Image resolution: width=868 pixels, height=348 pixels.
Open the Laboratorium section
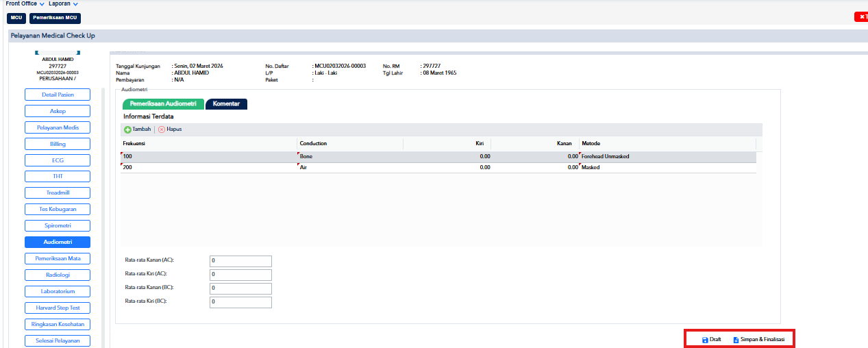pyautogui.click(x=58, y=291)
